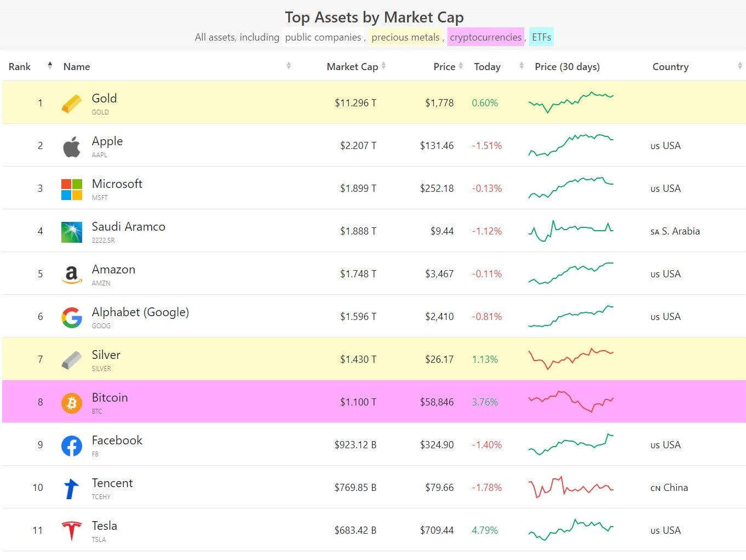Open the Gold asset page

104,98
